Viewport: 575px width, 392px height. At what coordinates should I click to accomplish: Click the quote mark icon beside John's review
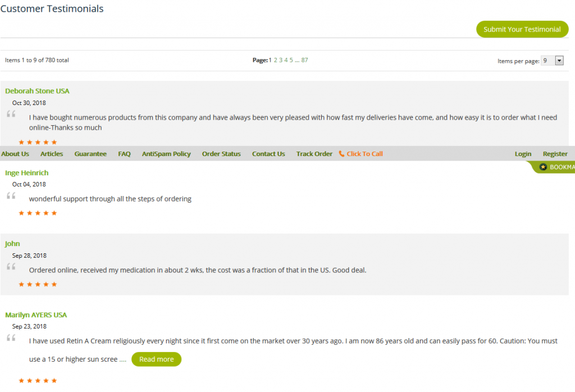coord(11,267)
